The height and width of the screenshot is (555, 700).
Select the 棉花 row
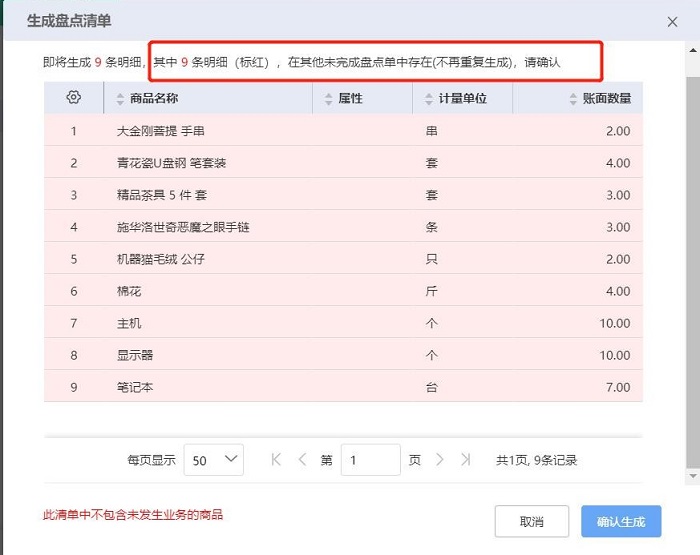(x=343, y=291)
